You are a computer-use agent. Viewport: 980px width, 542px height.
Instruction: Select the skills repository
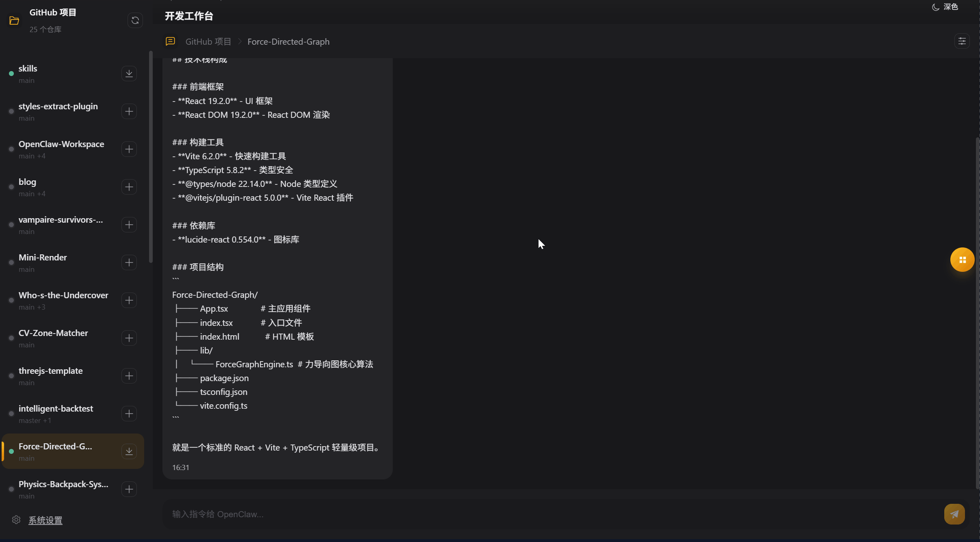click(73, 74)
